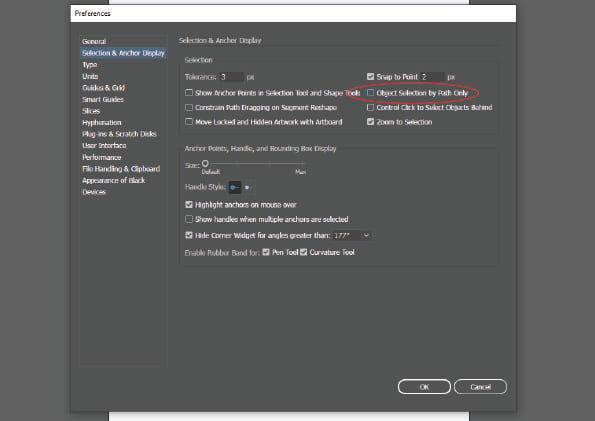Go to Performance preferences
The width and height of the screenshot is (595, 421).
coord(101,157)
